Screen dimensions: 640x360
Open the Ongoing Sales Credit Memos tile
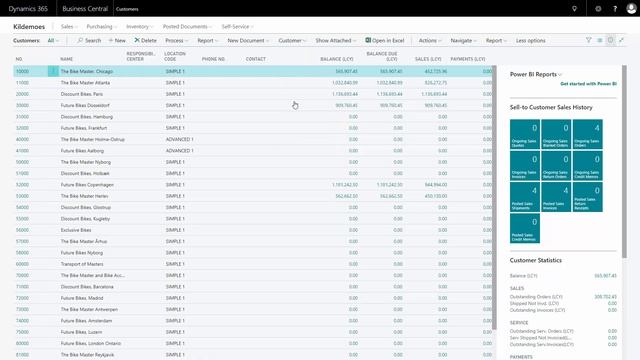[x=587, y=165]
